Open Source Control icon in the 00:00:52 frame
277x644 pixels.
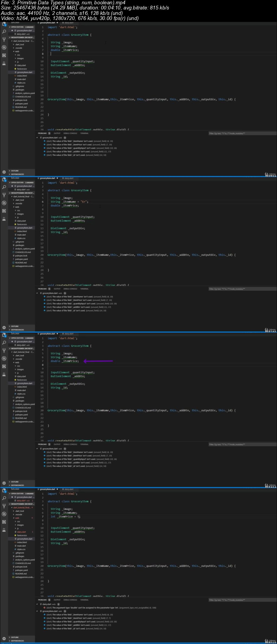click(4, 39)
